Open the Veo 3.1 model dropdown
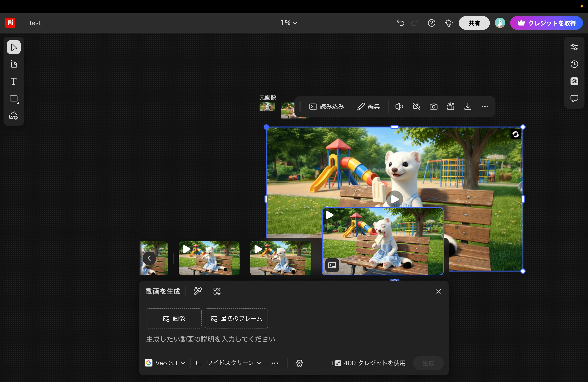This screenshot has height=382, width=588. click(165, 363)
